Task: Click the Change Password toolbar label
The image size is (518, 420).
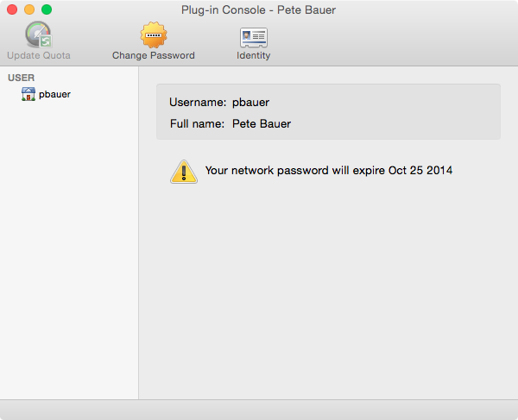Action: [154, 55]
